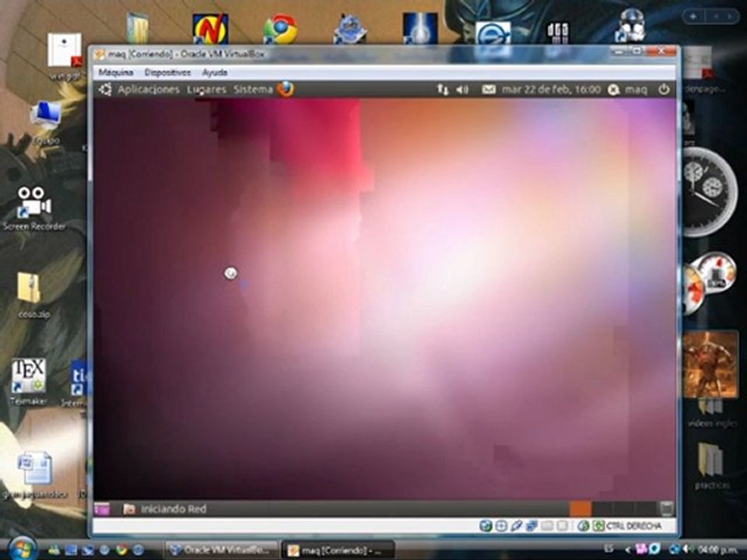The height and width of the screenshot is (560, 747).
Task: Open the Windows Start orb
Action: (22, 550)
